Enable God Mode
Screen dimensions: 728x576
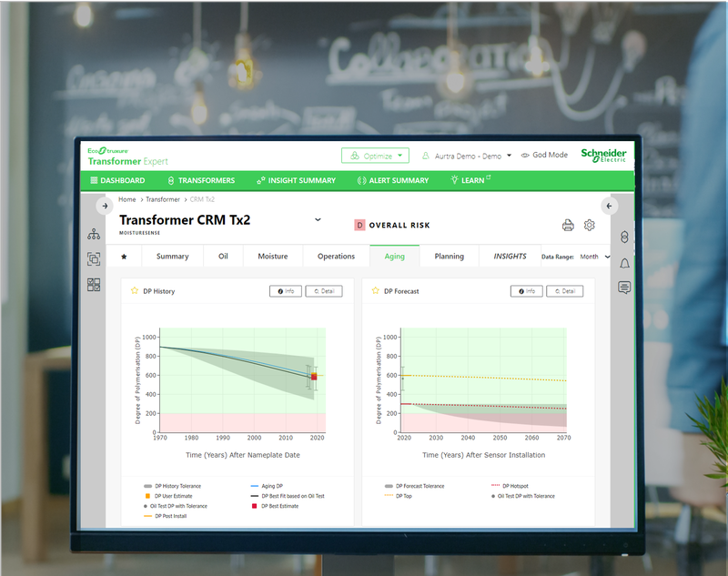coord(544,155)
